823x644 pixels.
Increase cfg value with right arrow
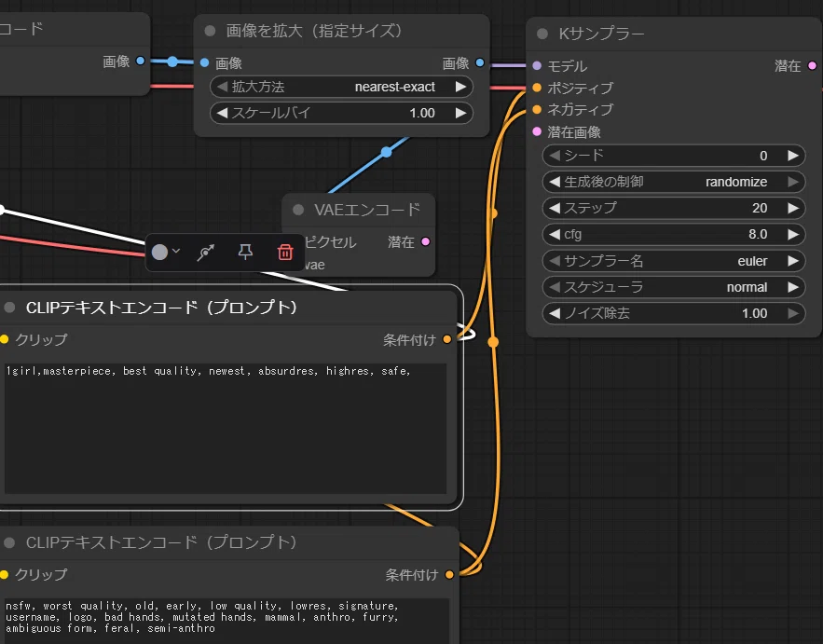[x=793, y=234]
